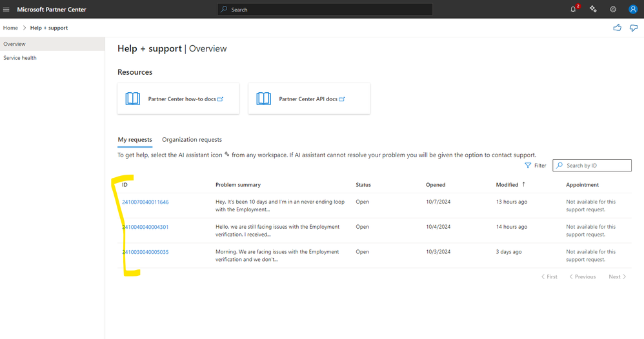Open Partner Center how-to docs card
This screenshot has width=644, height=339.
coord(178,99)
